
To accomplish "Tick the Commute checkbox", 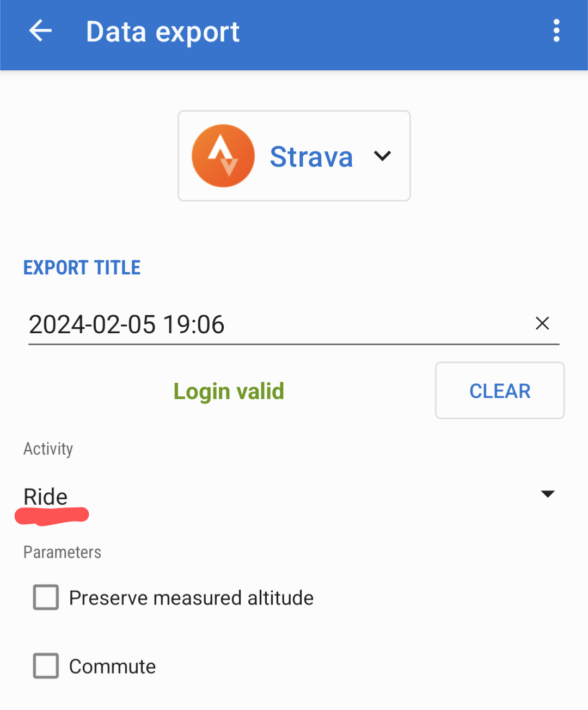I will coord(46,666).
